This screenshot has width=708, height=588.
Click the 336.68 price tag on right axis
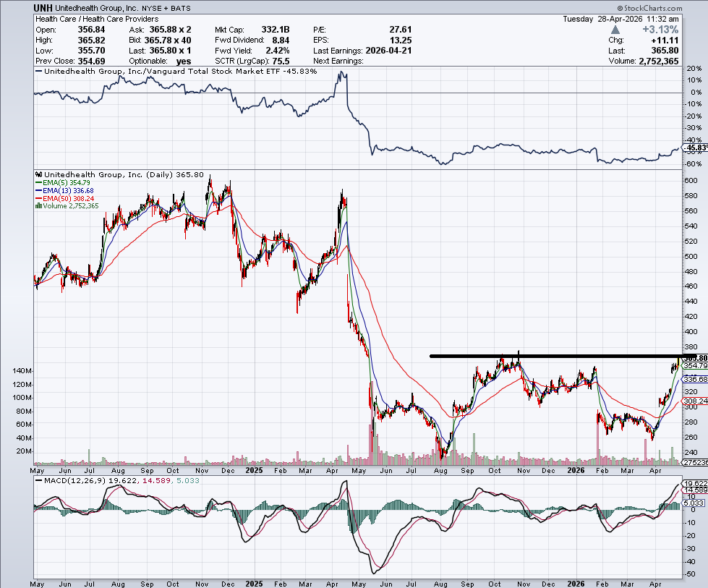pos(695,380)
